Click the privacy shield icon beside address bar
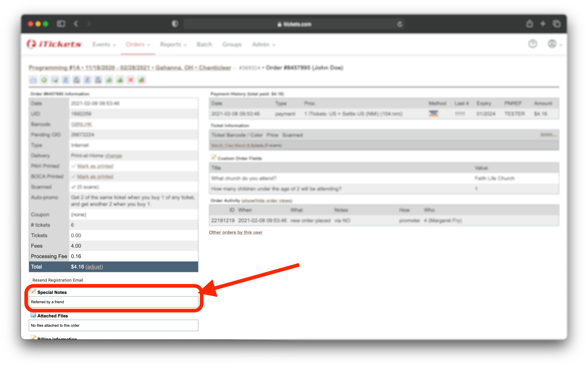 tap(175, 24)
